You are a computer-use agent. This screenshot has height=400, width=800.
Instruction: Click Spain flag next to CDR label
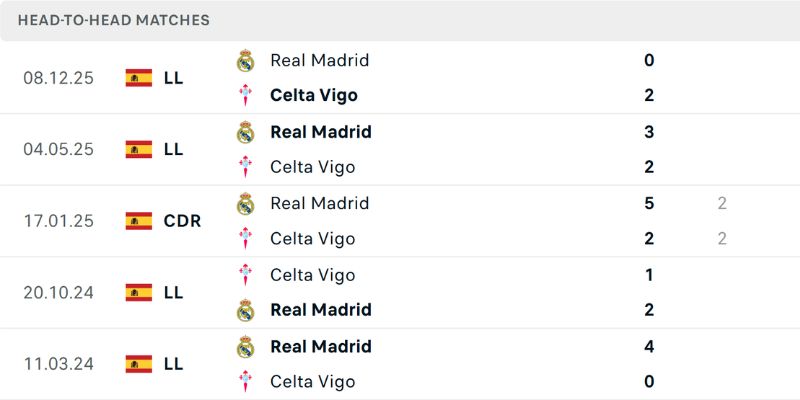point(139,221)
